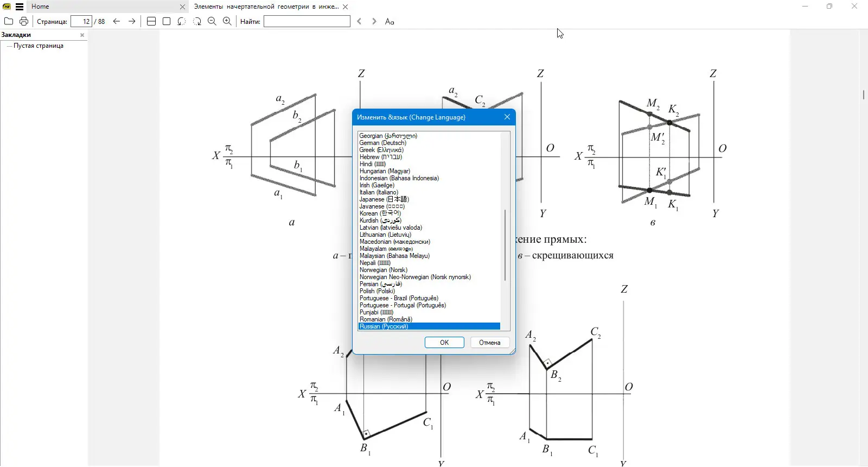Go to the previous page arrow
868x467 pixels.
[x=117, y=21]
